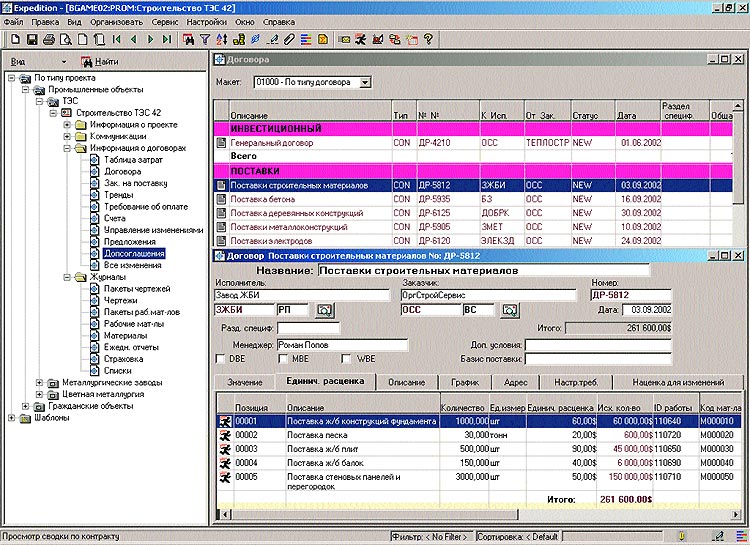The height and width of the screenshot is (545, 750).
Task: Click the sort toolbar icon
Action: click(221, 40)
